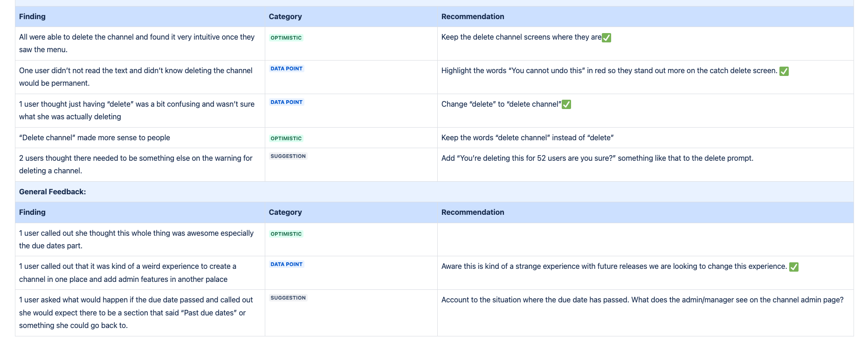868x342 pixels.
Task: Click Recommendation header under General Feedback
Action: coord(473,212)
